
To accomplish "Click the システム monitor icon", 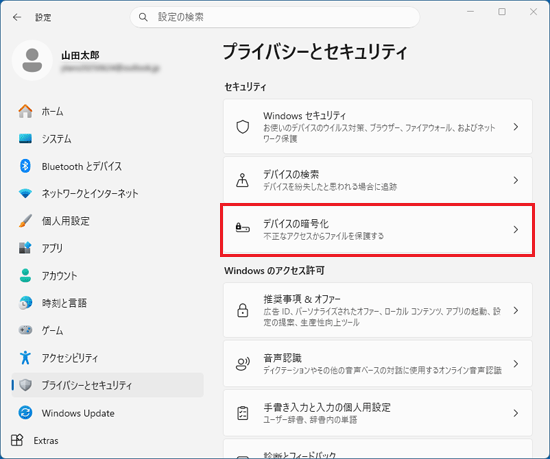I will (x=25, y=139).
